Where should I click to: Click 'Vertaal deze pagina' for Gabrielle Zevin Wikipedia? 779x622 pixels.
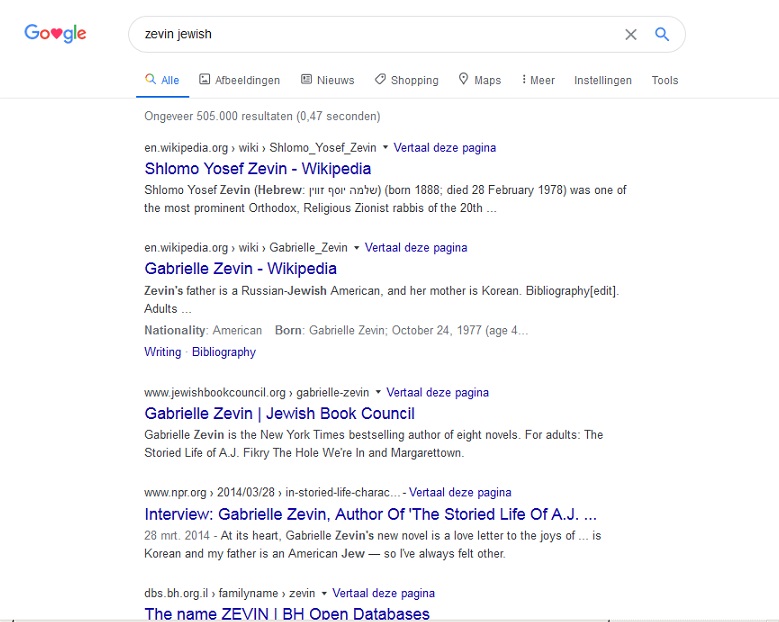click(416, 247)
